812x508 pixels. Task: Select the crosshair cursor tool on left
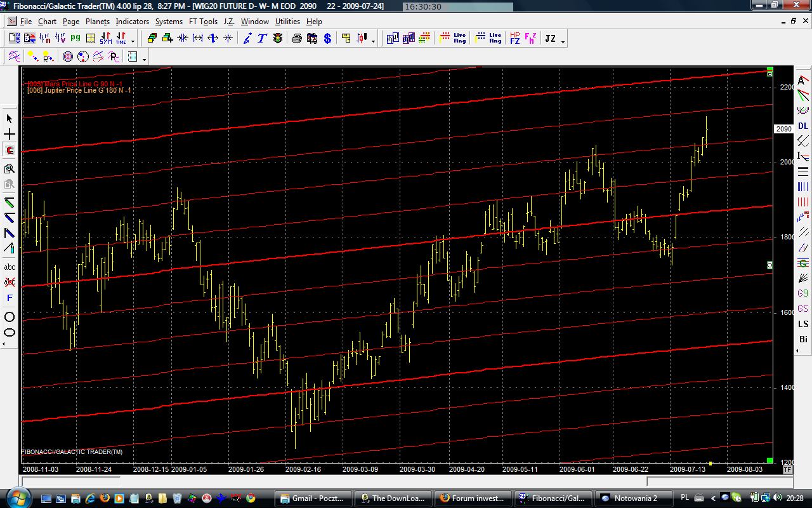coord(10,135)
